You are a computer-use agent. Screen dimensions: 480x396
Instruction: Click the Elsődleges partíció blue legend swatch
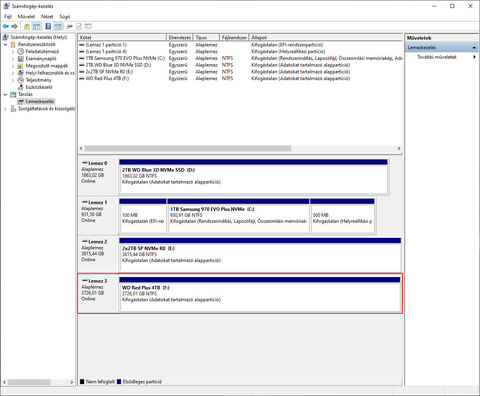tap(119, 382)
